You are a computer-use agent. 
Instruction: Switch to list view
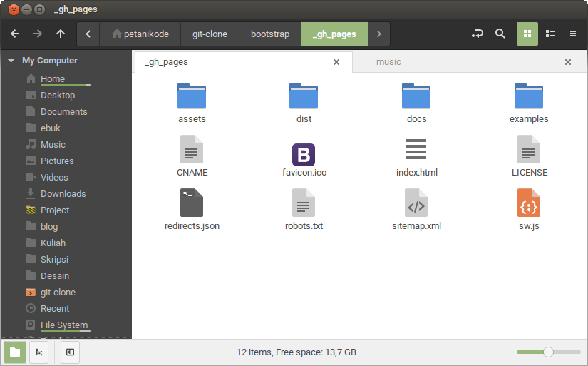(x=550, y=34)
